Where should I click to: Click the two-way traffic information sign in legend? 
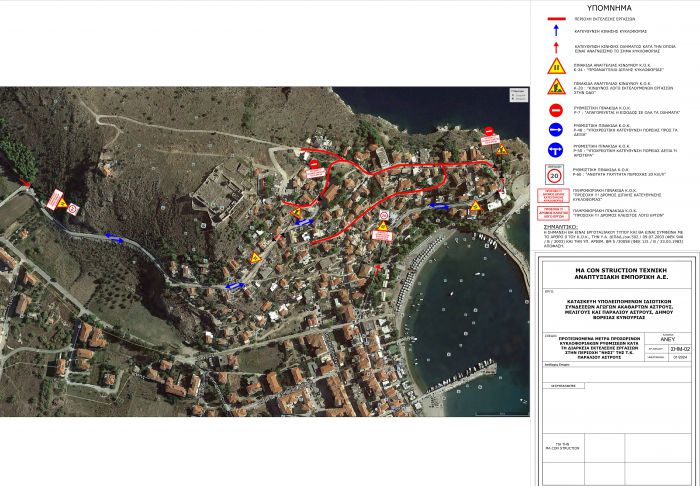553,195
